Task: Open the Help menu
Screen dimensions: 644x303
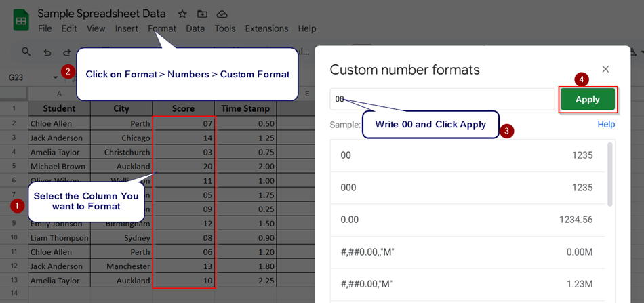Action: point(307,28)
